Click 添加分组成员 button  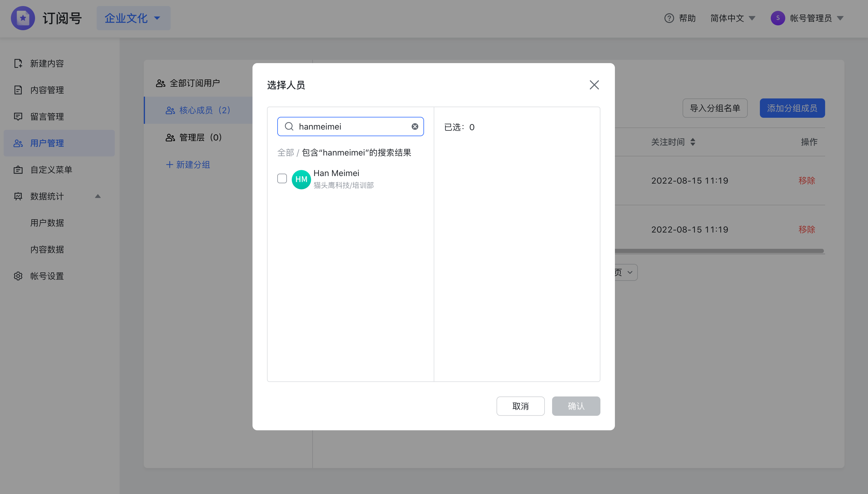(x=792, y=108)
